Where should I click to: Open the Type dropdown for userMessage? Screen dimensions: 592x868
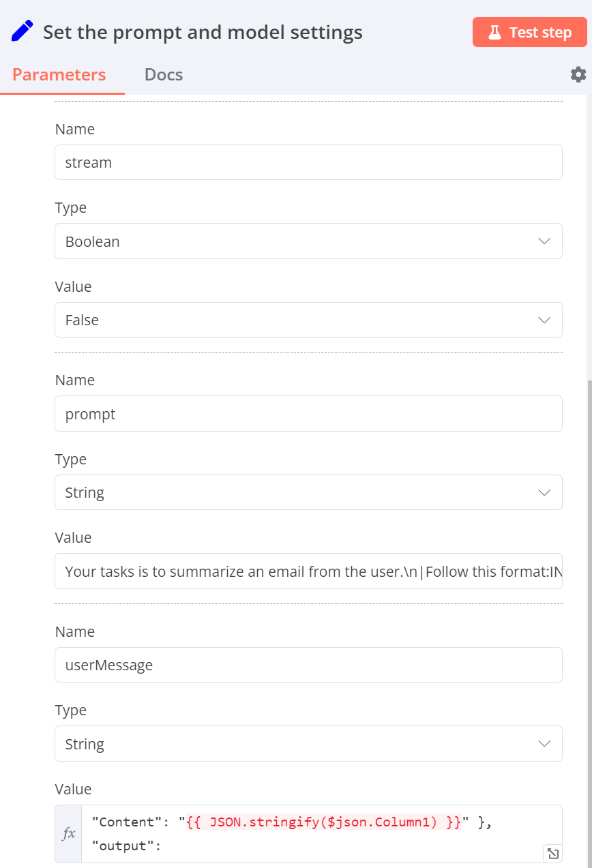tap(308, 743)
